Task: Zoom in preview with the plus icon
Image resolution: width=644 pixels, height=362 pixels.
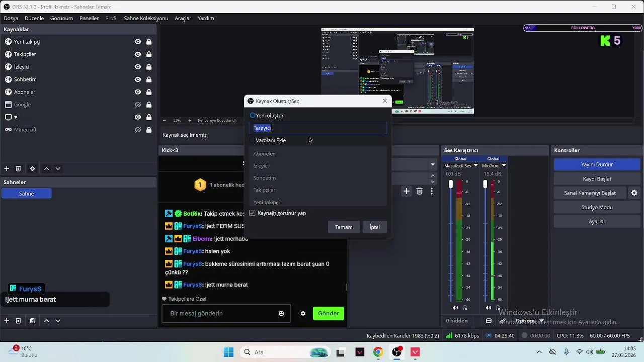Action: tap(190, 121)
